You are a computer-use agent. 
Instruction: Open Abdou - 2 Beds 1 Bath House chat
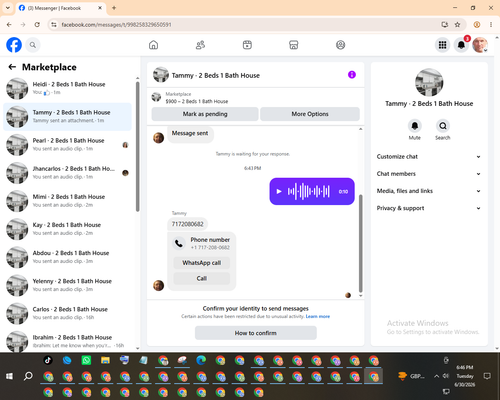pos(67,257)
